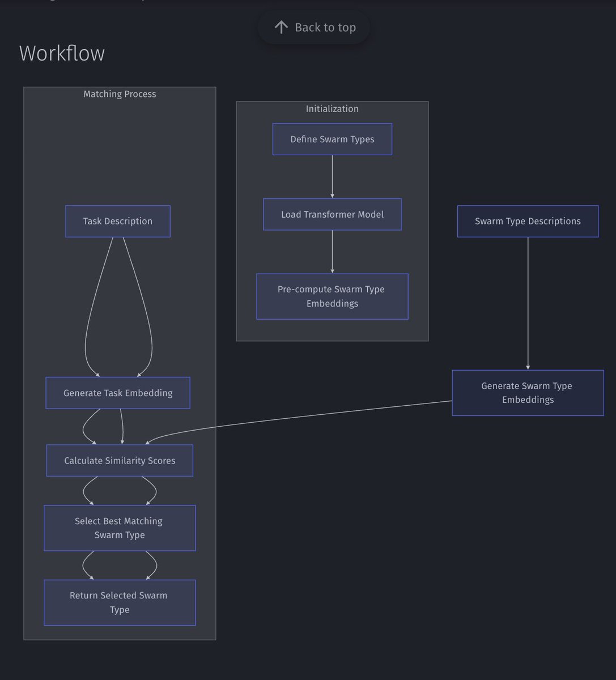This screenshot has height=680, width=616.
Task: Click the Back to top button
Action: click(x=313, y=27)
